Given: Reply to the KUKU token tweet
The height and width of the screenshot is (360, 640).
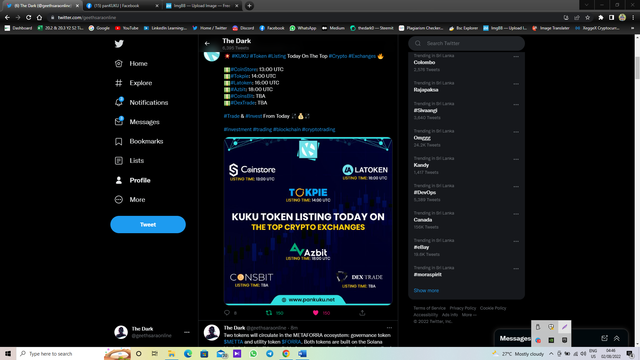Looking at the screenshot, I should (227, 313).
